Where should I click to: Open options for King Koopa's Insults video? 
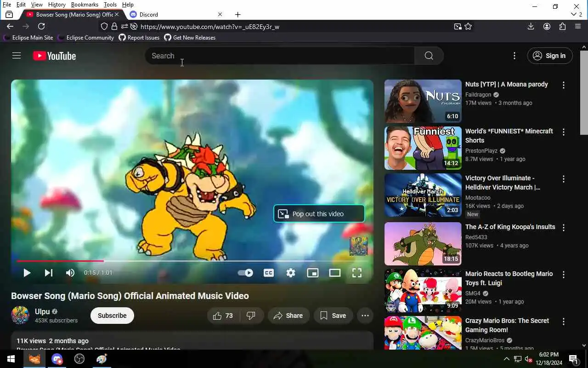[564, 228]
